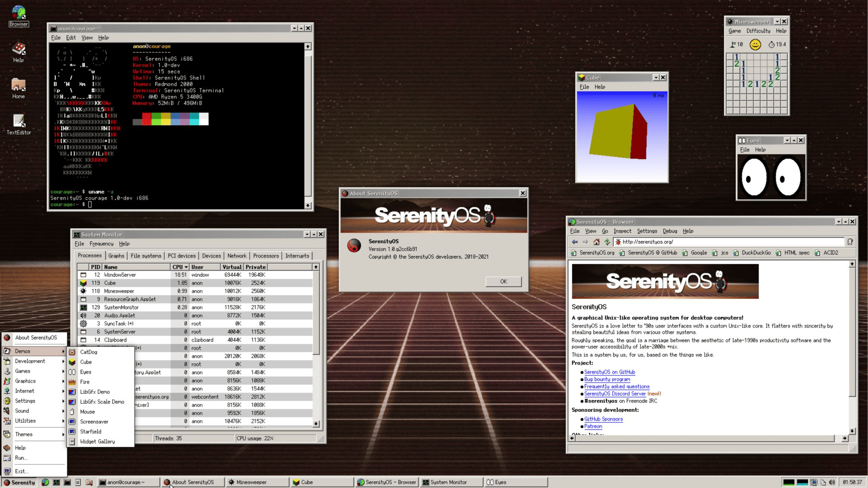868x488 pixels.
Task: Launch Cube from the Demos submenu
Action: (86, 362)
